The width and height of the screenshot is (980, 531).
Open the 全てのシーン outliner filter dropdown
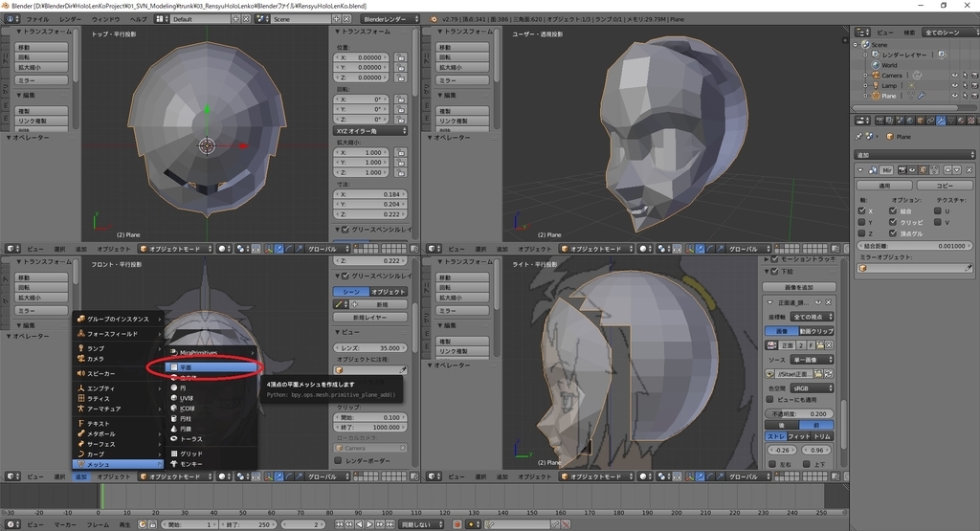(x=948, y=32)
